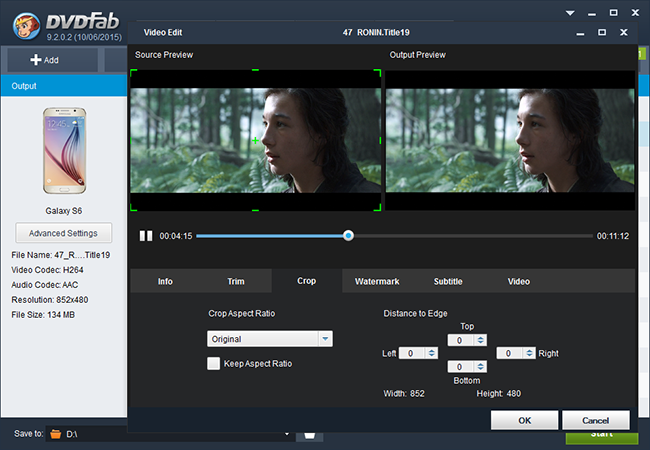Click the File Size: 134 MB text

(43, 315)
